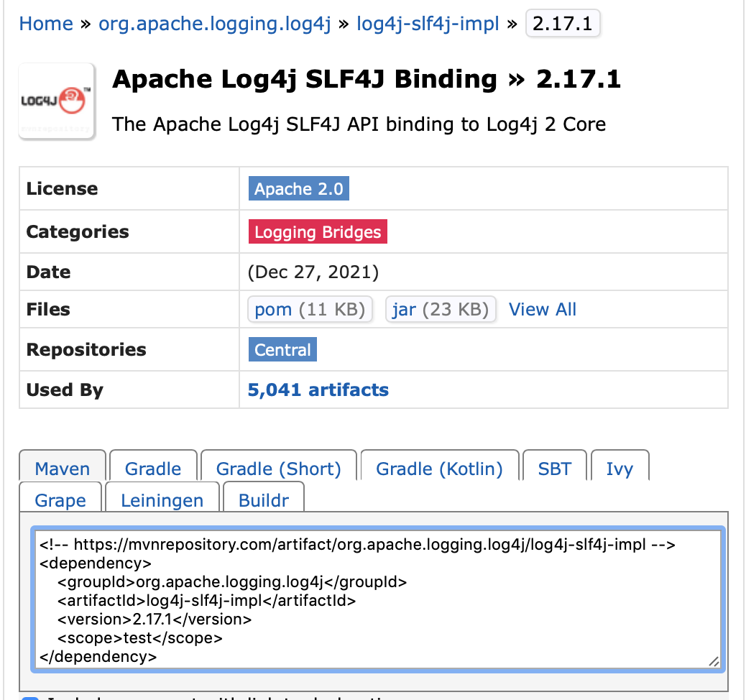
Task: Open the org.apache.logging.log4j breadcrumb link
Action: click(x=215, y=23)
